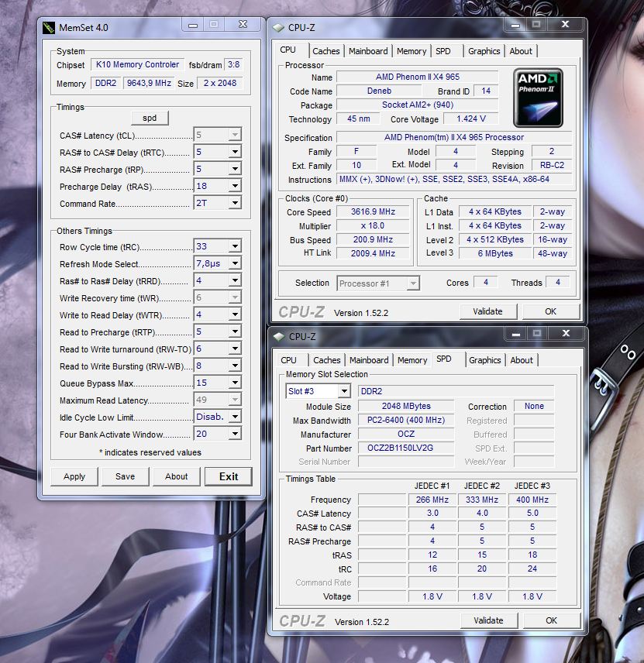The width and height of the screenshot is (644, 663).
Task: Switch to Graphics tab in lower CPU-Z
Action: pos(485,360)
